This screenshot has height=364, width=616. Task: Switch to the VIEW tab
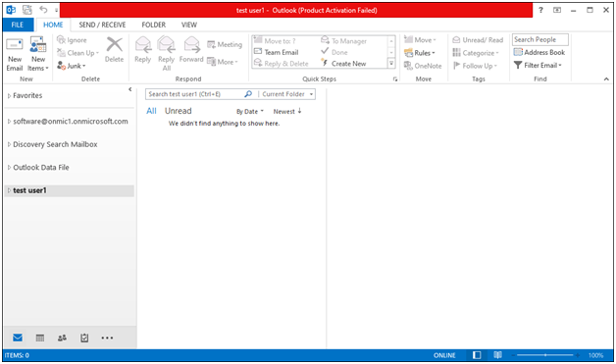click(189, 25)
